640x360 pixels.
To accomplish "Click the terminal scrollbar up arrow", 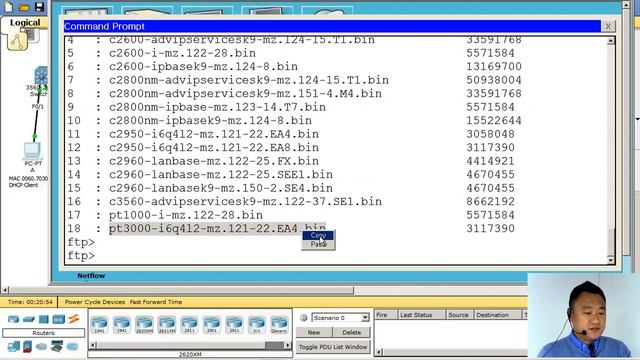I will [611, 40].
